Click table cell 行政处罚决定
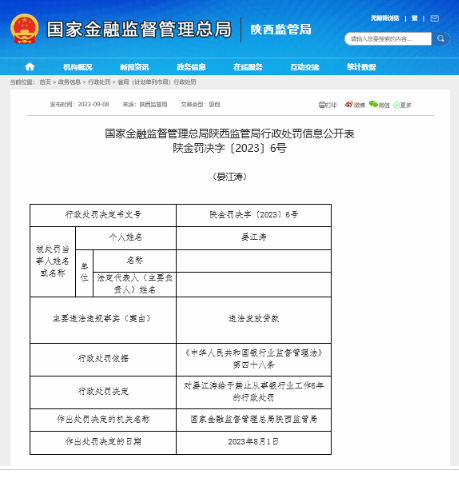Screen dimensions: 459x477 pos(103,392)
